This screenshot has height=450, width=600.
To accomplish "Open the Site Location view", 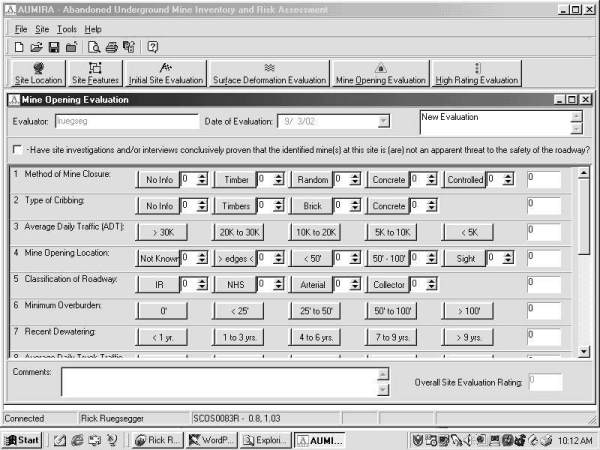I will coord(37,74).
